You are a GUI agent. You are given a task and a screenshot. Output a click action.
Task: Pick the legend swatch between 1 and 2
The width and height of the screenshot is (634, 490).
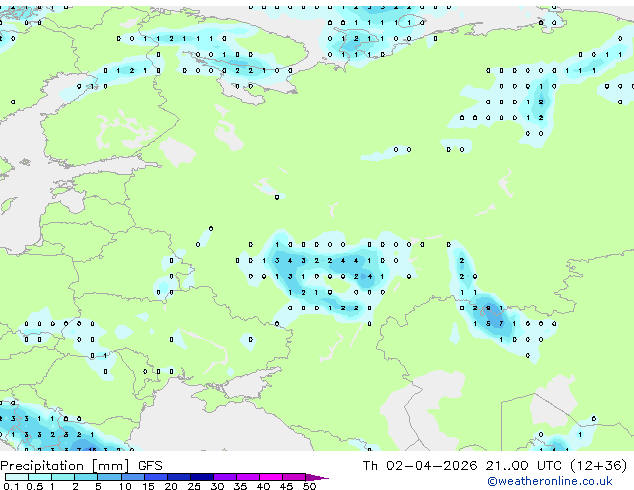tap(63, 477)
